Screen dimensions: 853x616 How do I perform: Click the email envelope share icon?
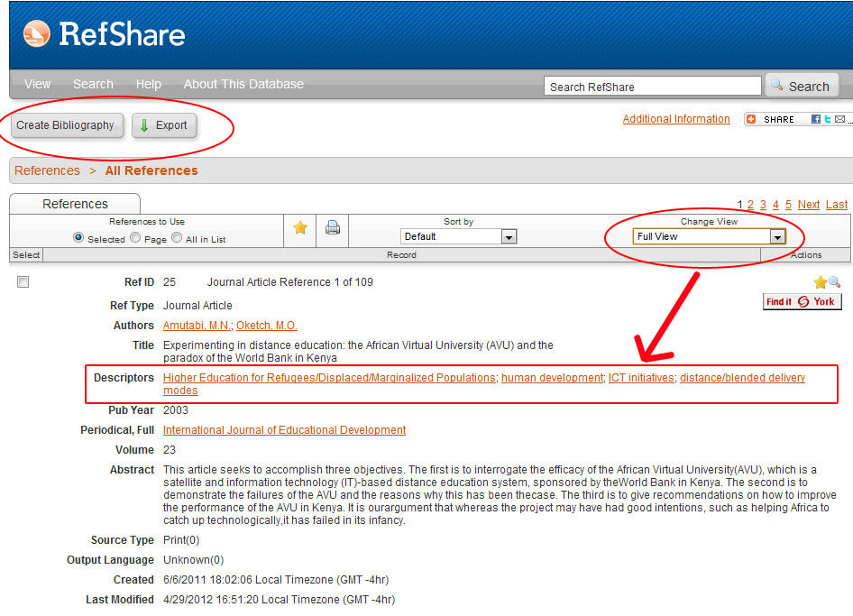coord(840,119)
